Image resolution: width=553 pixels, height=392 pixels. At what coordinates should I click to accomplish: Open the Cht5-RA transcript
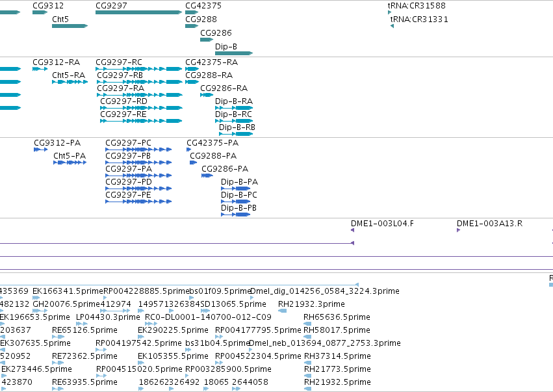(x=70, y=82)
